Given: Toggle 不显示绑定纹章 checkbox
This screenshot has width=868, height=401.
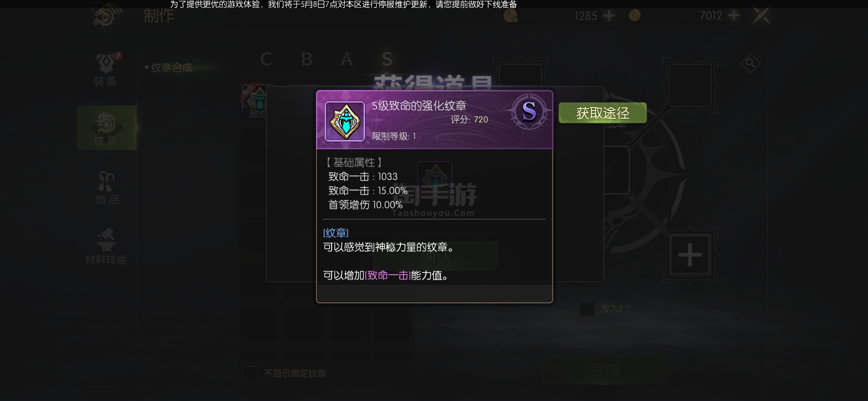Looking at the screenshot, I should (250, 373).
